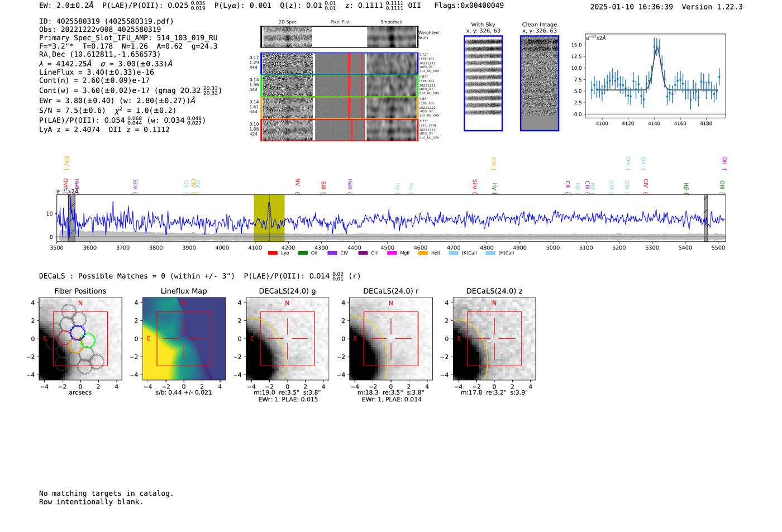Screen dimensions: 782x532
Task: Click the (K)CaII legend swatch
Action: tap(454, 253)
